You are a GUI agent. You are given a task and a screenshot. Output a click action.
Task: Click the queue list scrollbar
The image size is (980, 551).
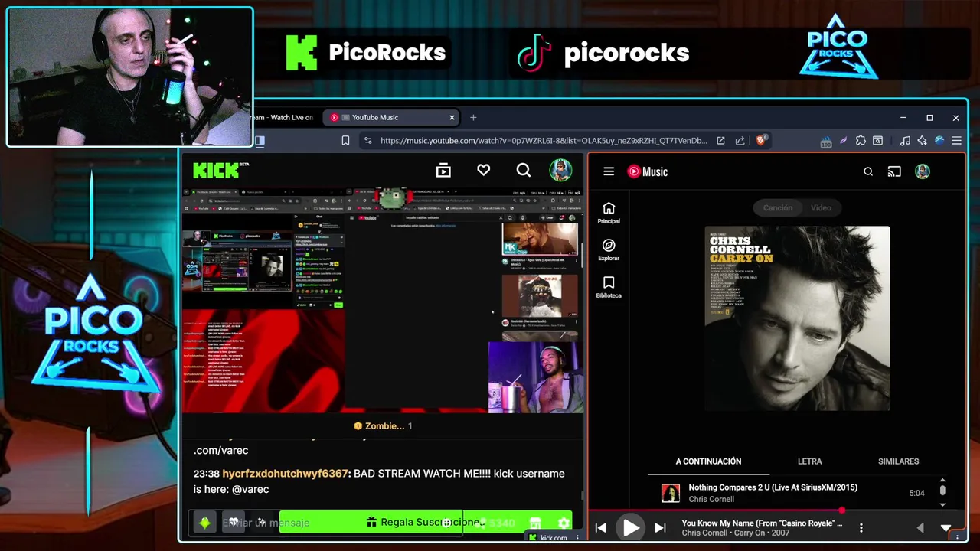tap(942, 490)
